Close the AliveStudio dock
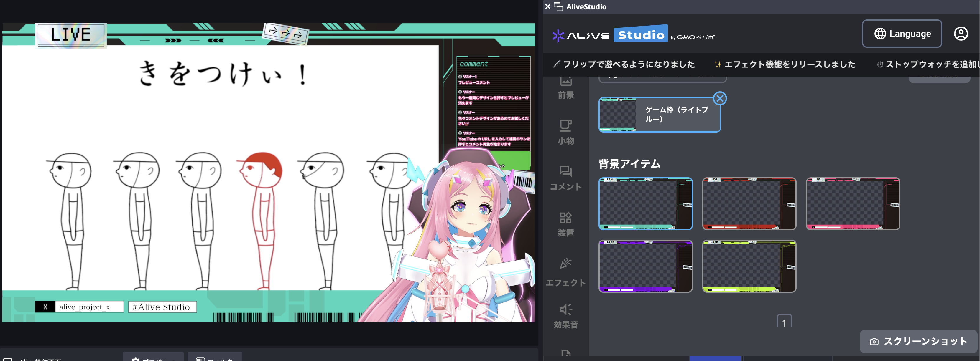 click(547, 6)
